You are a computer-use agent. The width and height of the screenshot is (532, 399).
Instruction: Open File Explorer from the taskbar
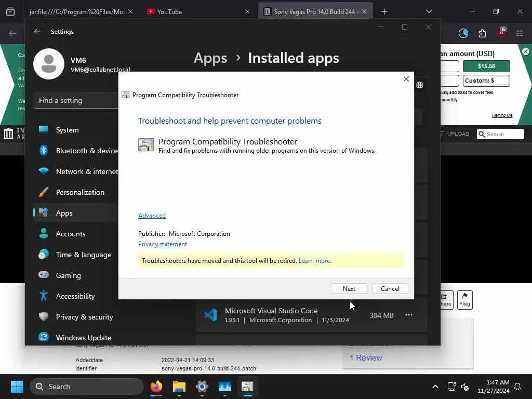pyautogui.click(x=179, y=387)
